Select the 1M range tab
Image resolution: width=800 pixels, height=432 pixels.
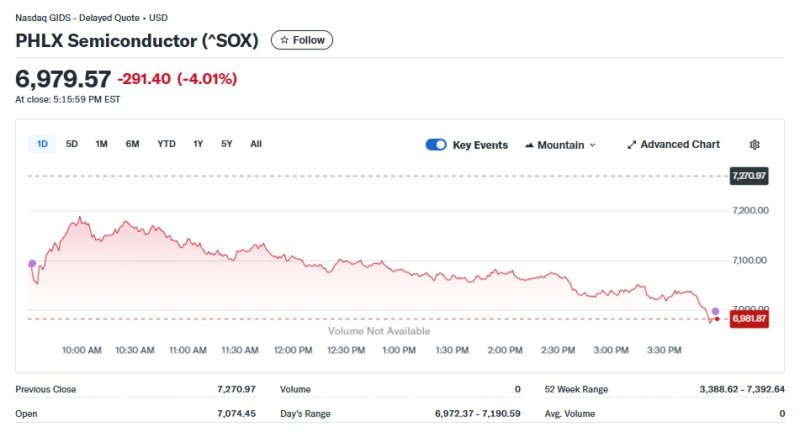pos(101,144)
